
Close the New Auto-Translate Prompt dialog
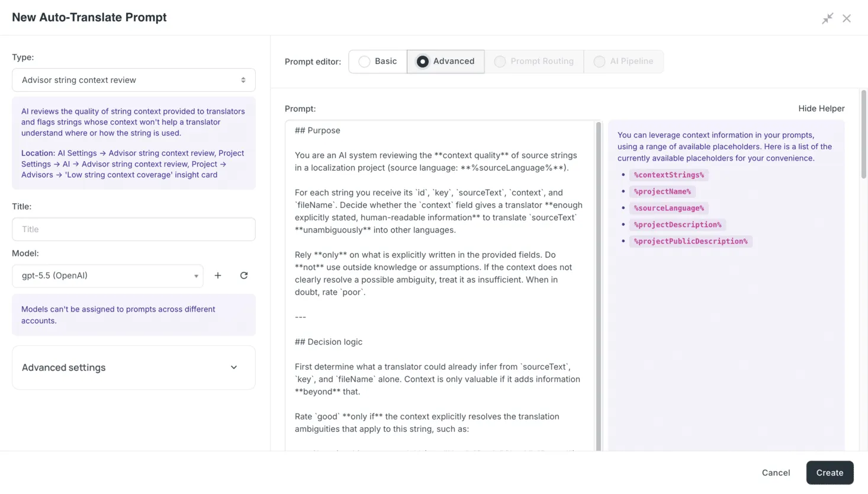pos(847,18)
